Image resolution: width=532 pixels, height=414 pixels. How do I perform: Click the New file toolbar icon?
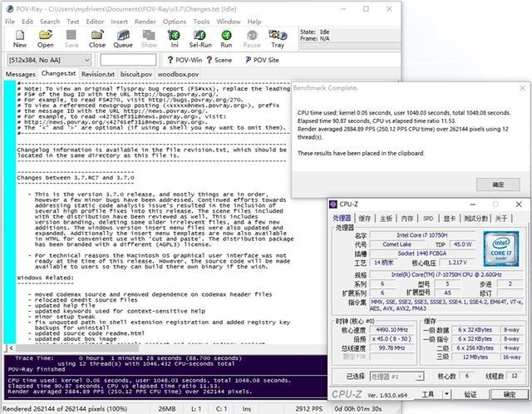(19, 37)
